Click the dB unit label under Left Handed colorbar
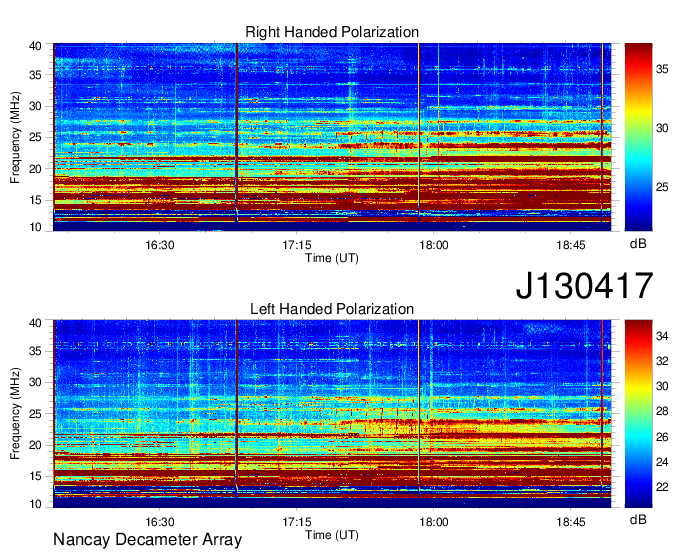 point(638,519)
